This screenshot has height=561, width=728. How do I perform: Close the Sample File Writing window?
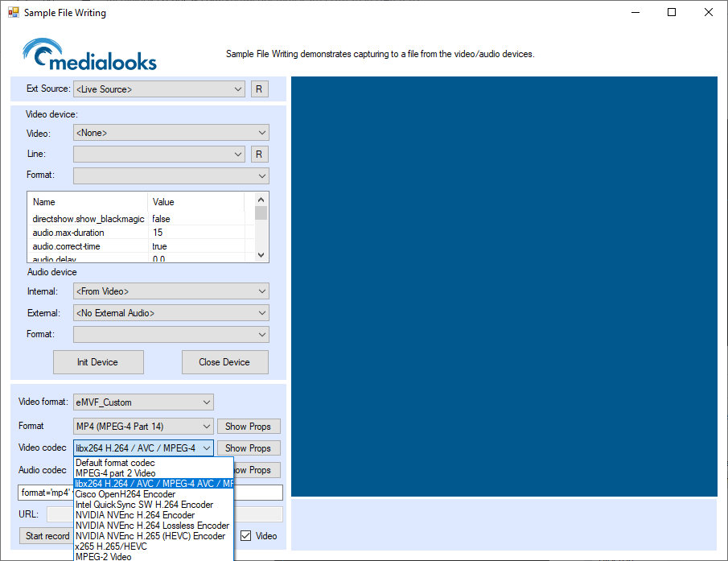(709, 13)
